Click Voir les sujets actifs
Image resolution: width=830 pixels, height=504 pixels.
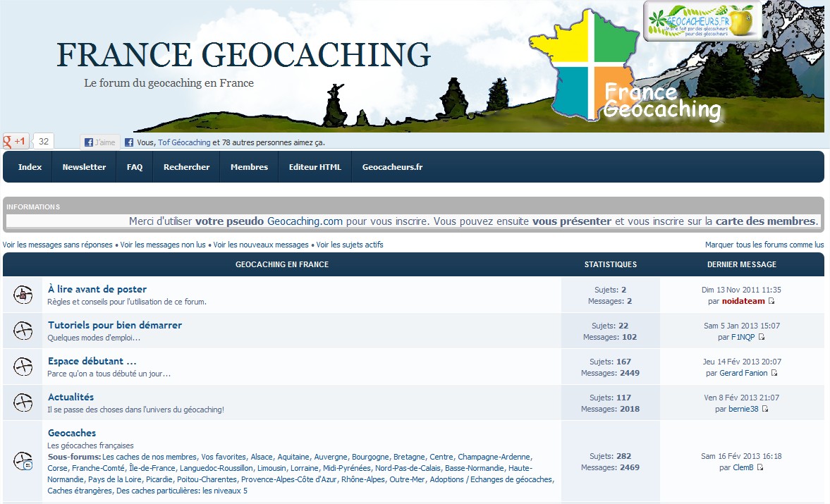[x=349, y=245]
